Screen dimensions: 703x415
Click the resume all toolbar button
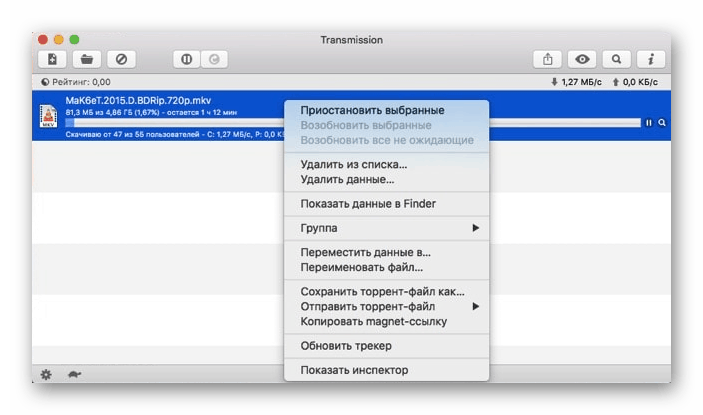214,59
